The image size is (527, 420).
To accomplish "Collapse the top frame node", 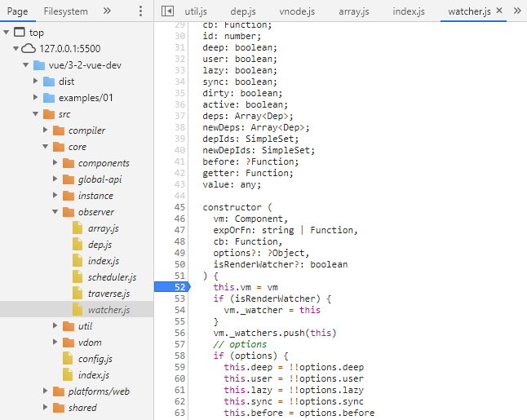I will [x=7, y=33].
